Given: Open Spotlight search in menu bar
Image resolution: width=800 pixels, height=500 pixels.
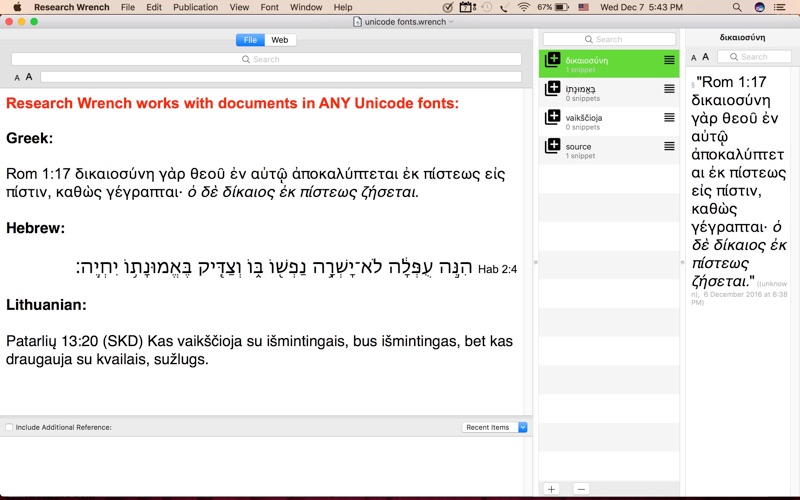Looking at the screenshot, I should (x=737, y=7).
